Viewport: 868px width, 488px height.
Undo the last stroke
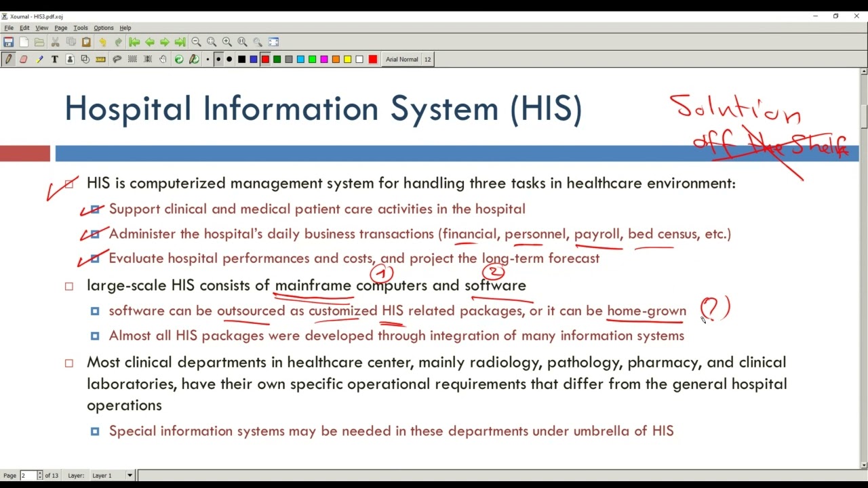pyautogui.click(x=102, y=42)
